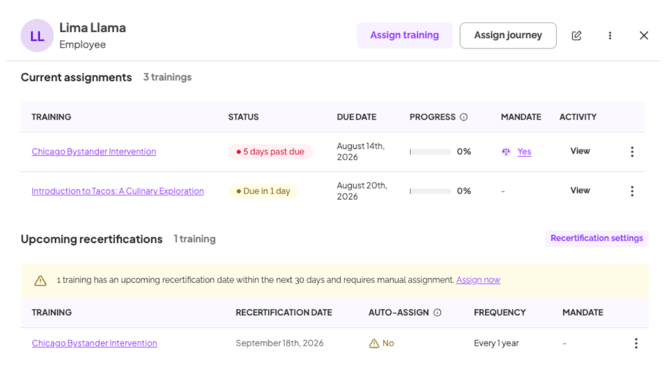Click the STATUS column header
The image size is (670, 368).
[243, 117]
